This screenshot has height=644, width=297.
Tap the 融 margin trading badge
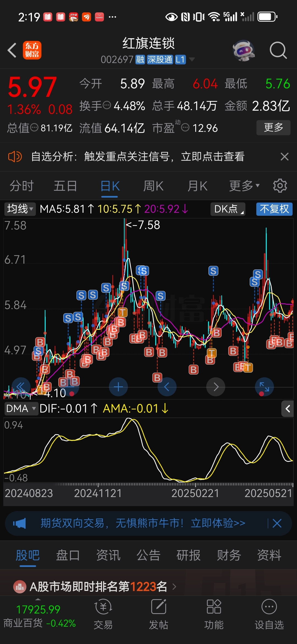(140, 59)
